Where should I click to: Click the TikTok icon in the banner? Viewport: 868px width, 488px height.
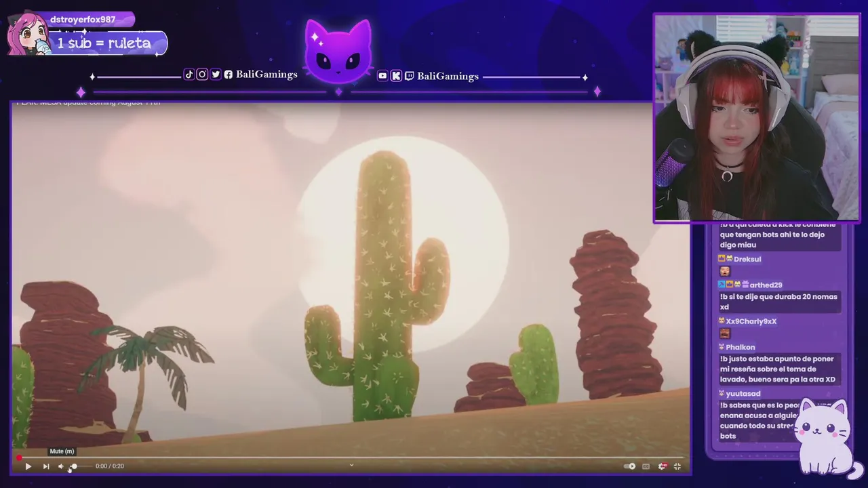point(189,75)
